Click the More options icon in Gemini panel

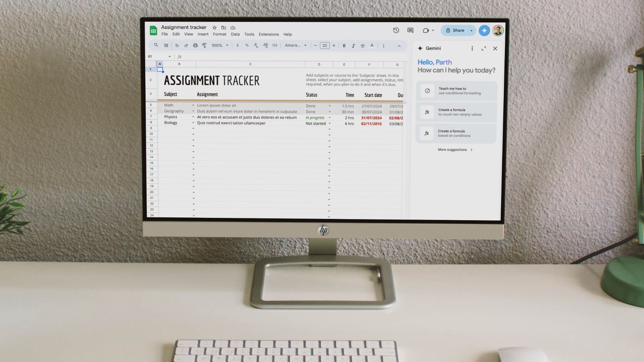pyautogui.click(x=472, y=48)
